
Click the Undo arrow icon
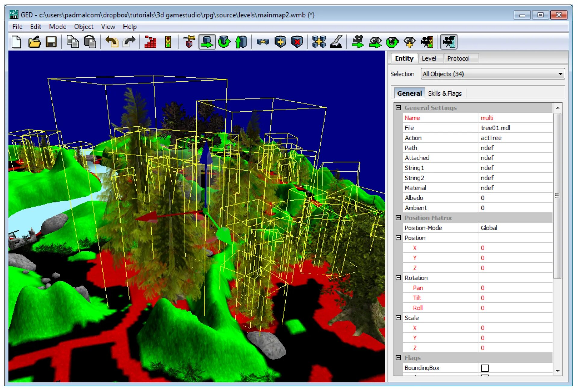pyautogui.click(x=112, y=42)
